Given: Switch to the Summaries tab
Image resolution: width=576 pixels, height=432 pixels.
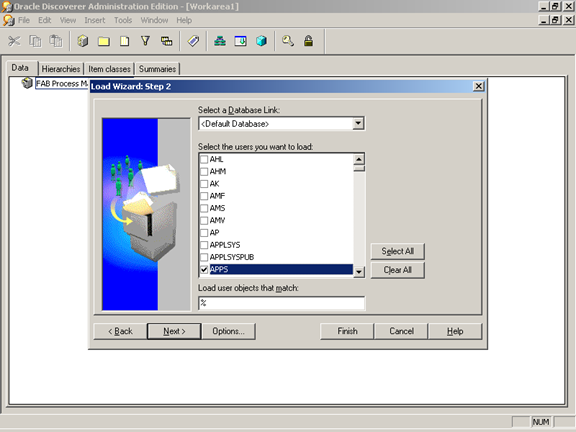Looking at the screenshot, I should point(157,69).
